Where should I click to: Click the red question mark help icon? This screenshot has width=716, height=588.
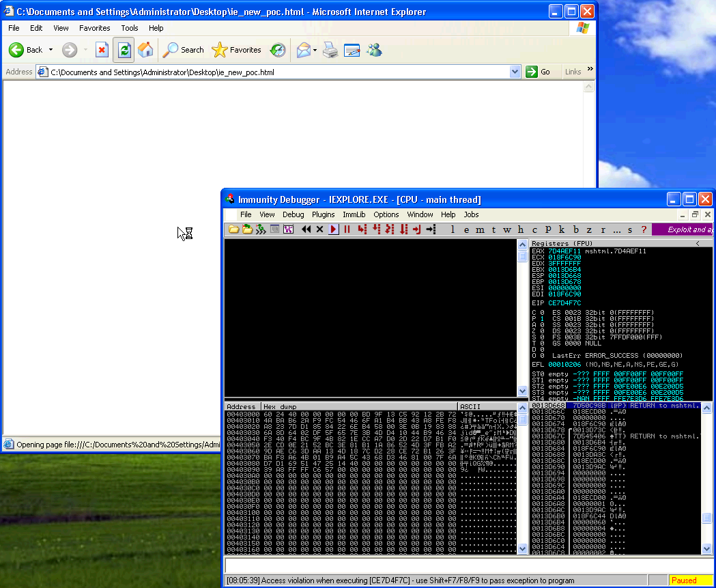pyautogui.click(x=644, y=229)
